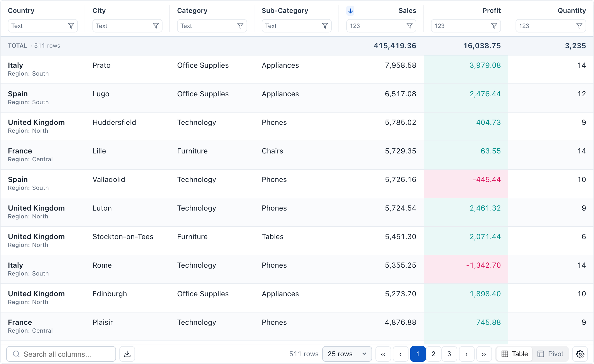This screenshot has height=364, width=594.
Task: Click the Chairs sub-category cell
Action: coord(272,151)
